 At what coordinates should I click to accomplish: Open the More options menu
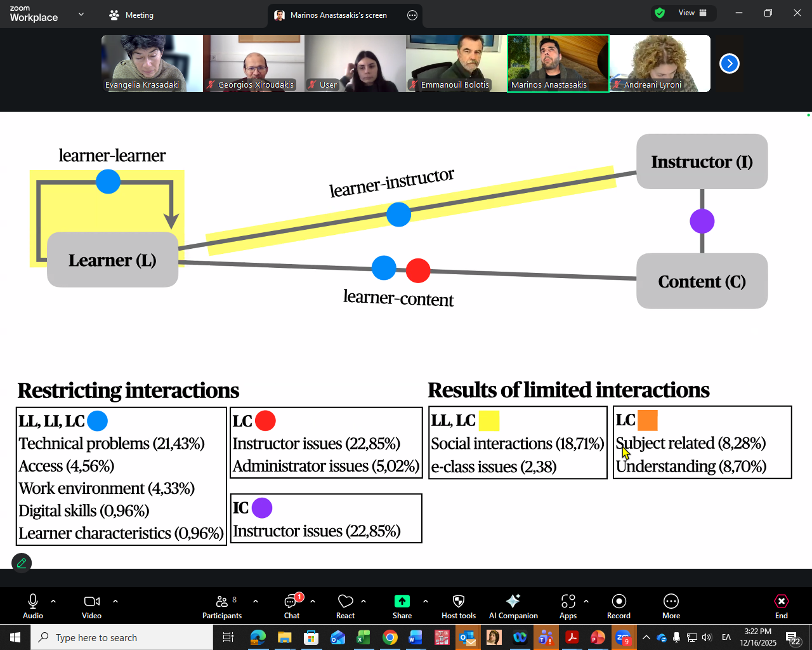(671, 607)
